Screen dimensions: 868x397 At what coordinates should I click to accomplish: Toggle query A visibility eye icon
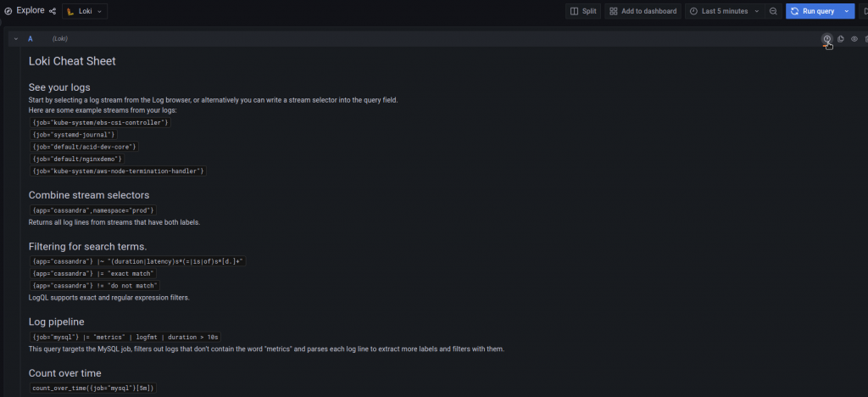point(854,39)
